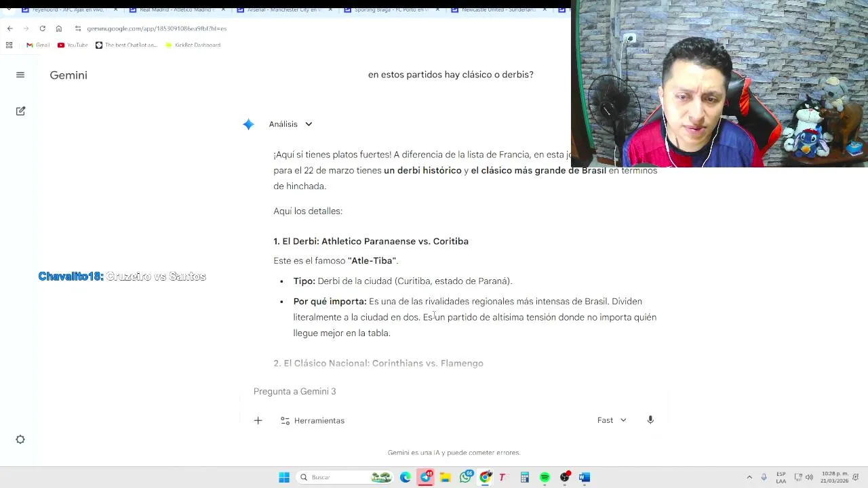This screenshot has height=488, width=868.
Task: Open the tab search chevron at top left
Action: pyautogui.click(x=8, y=10)
